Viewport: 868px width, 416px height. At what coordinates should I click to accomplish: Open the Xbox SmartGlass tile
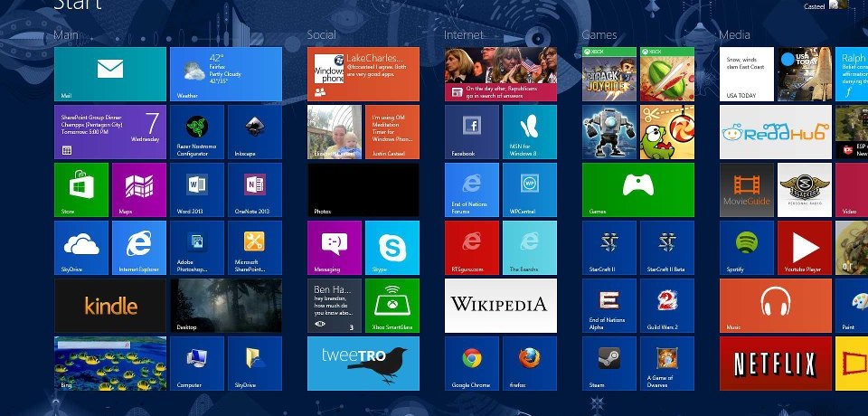[392, 306]
